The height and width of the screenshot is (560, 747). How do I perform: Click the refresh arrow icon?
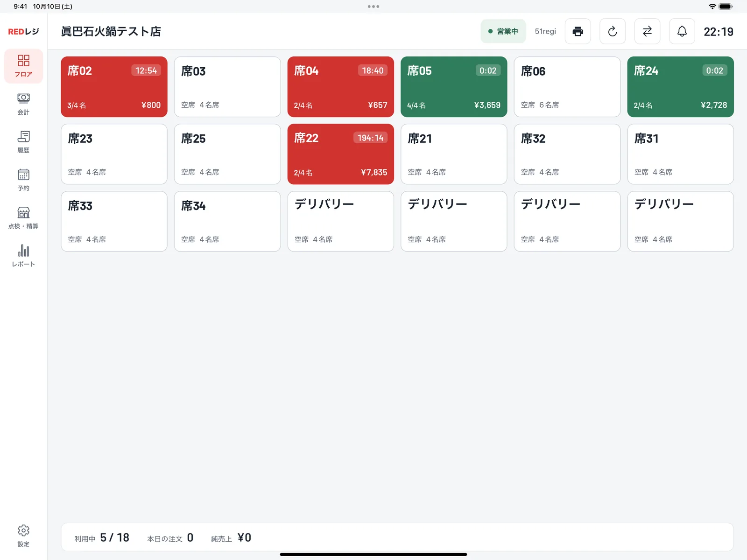point(613,31)
